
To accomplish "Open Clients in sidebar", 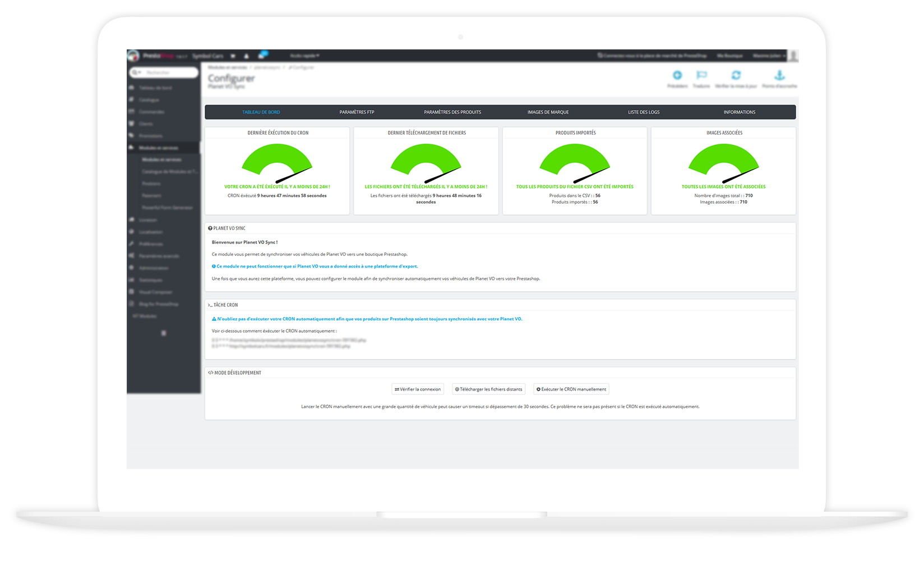I will tap(146, 123).
